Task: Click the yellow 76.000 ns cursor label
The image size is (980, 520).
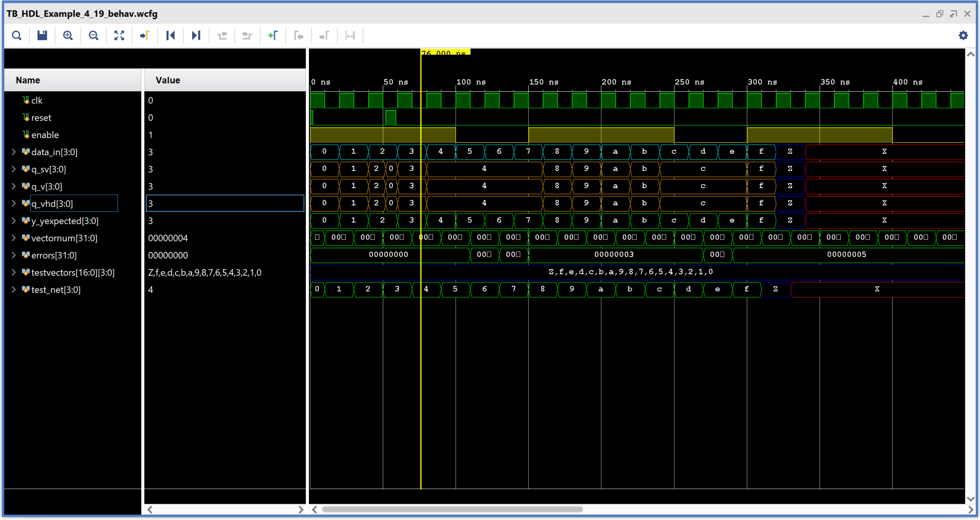Action: point(445,52)
